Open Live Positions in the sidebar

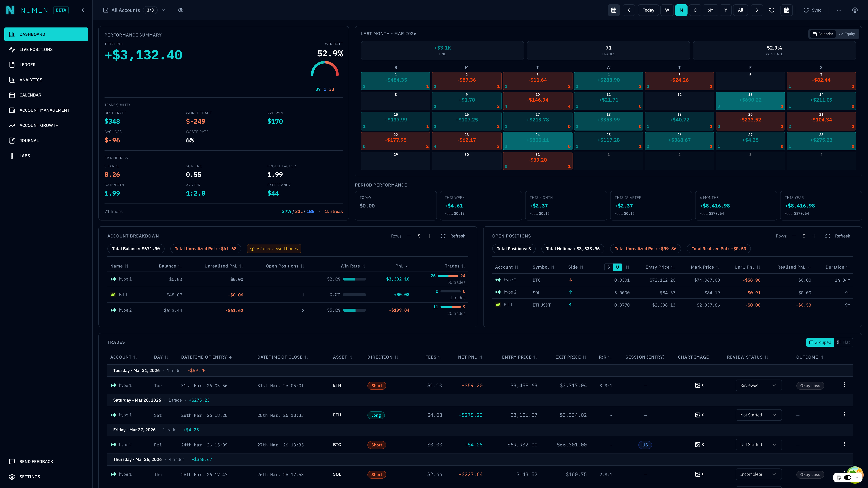pyautogui.click(x=46, y=50)
